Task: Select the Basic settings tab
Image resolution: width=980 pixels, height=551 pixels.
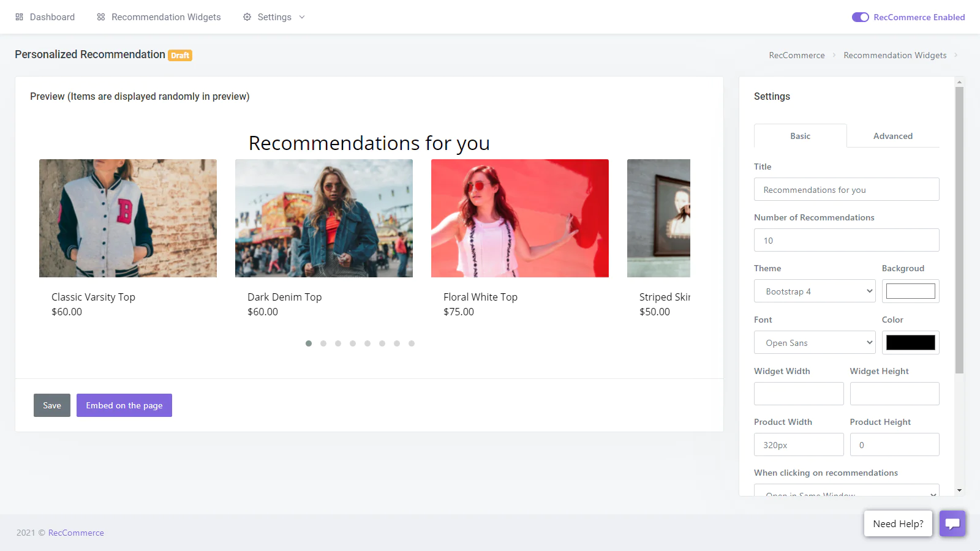Action: click(800, 136)
